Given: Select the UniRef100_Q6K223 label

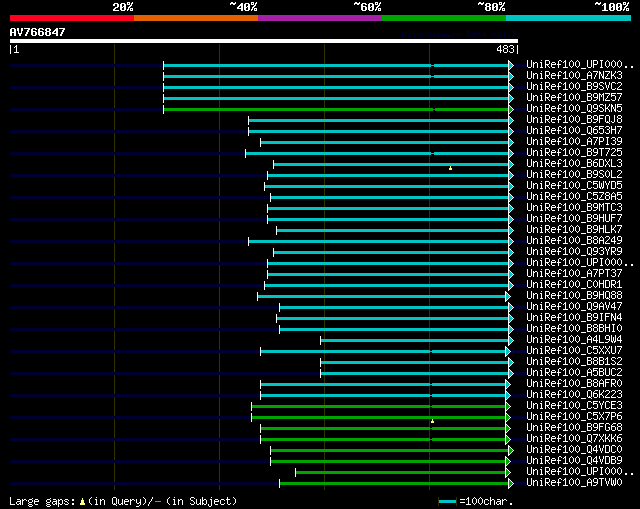Looking at the screenshot, I should 574,395.
